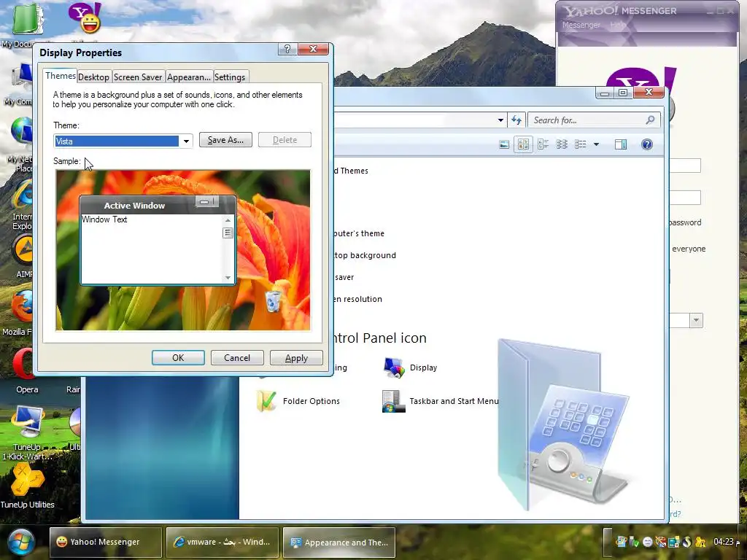Click the theme sample preview image

183,250
